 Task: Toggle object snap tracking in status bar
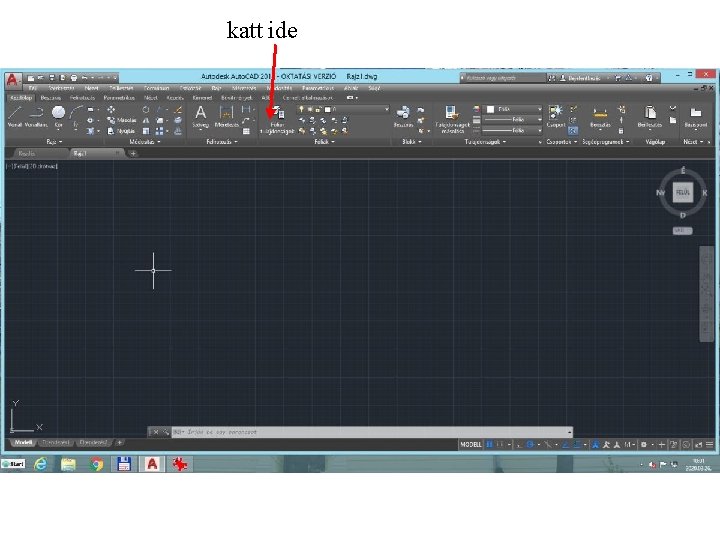pos(566,444)
